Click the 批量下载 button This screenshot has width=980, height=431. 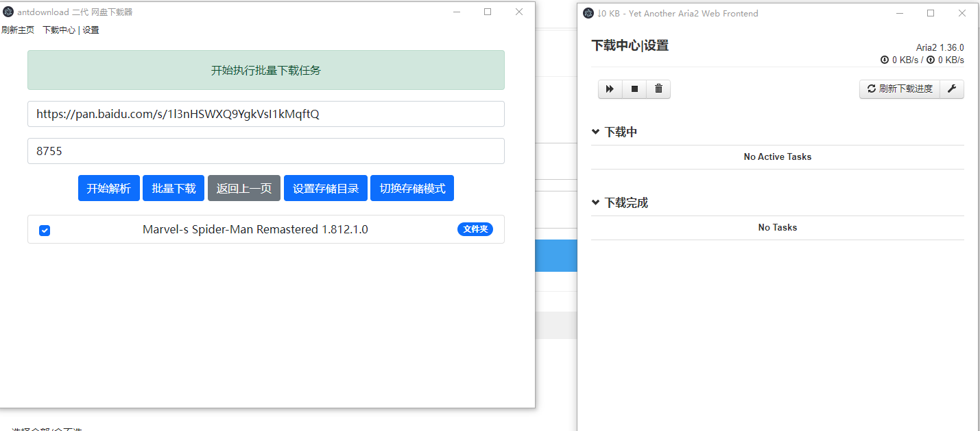click(174, 188)
